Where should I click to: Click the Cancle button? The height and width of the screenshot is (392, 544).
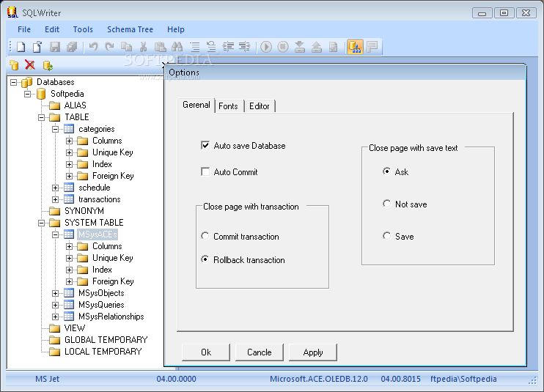[259, 352]
